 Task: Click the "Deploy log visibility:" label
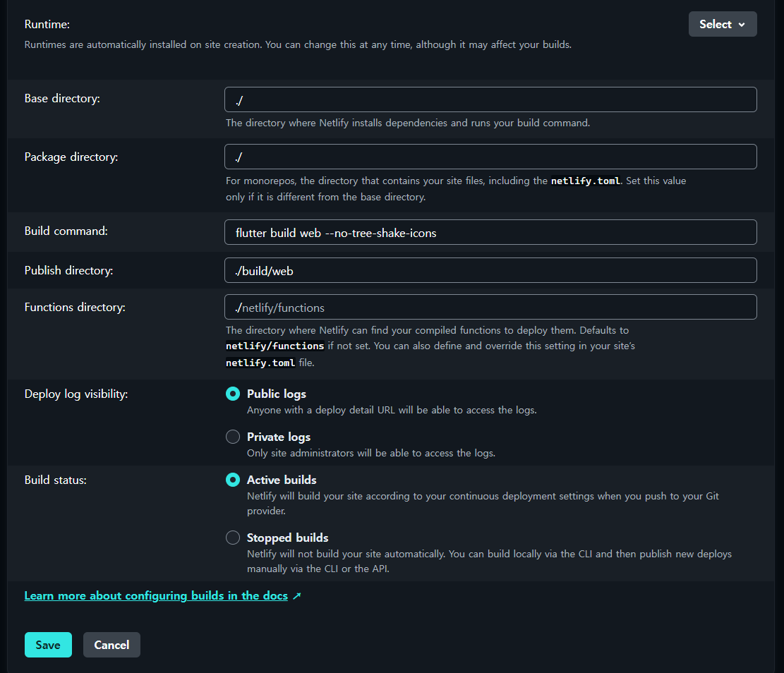(76, 394)
